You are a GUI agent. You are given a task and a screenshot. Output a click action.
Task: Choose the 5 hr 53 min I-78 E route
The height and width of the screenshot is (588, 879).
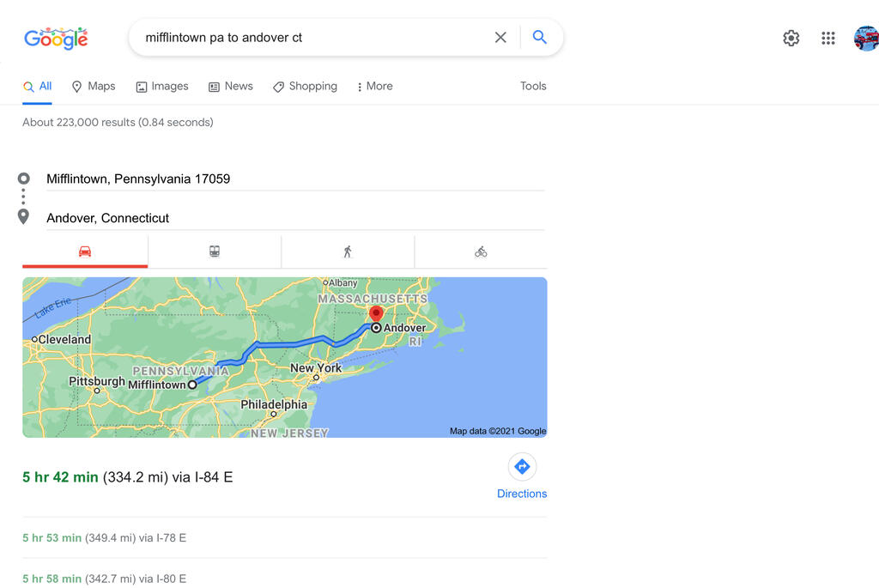click(104, 538)
